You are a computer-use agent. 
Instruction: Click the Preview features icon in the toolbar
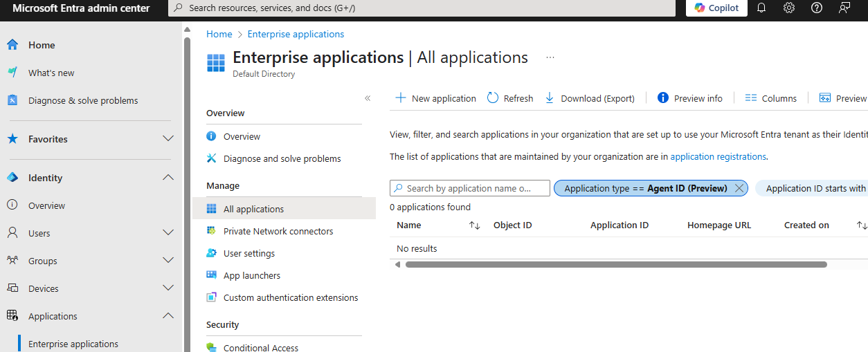[x=825, y=98]
